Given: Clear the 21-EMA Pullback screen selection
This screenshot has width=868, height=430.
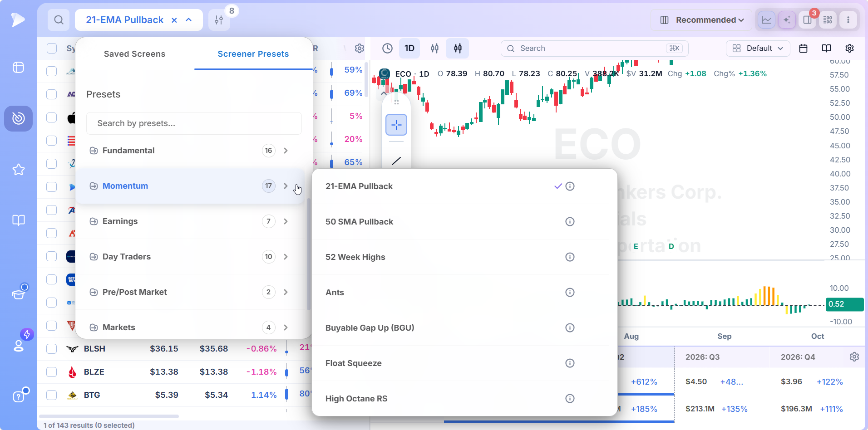Looking at the screenshot, I should 174,20.
